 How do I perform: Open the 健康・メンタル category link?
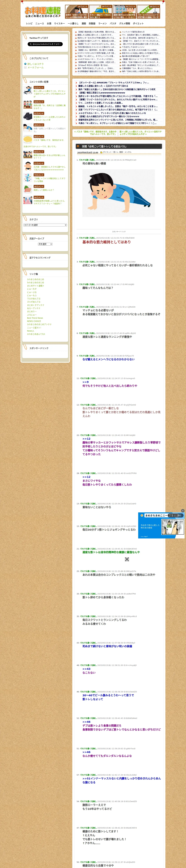(x=125, y=152)
